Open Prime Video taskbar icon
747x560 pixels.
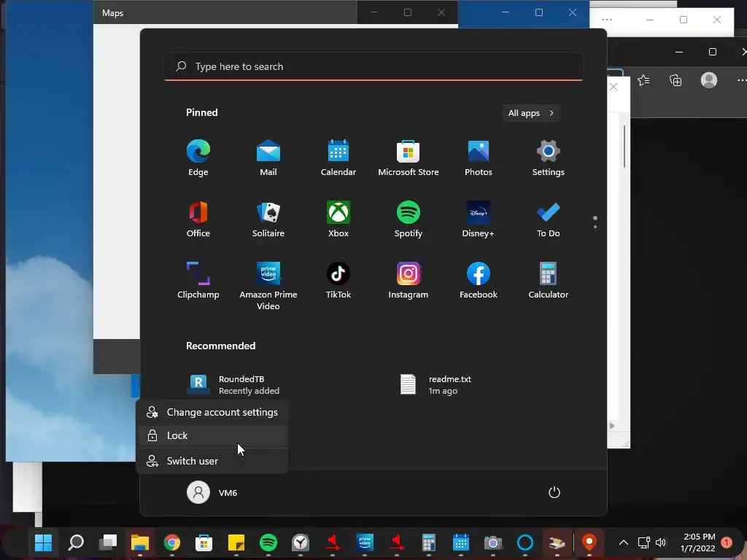(365, 542)
